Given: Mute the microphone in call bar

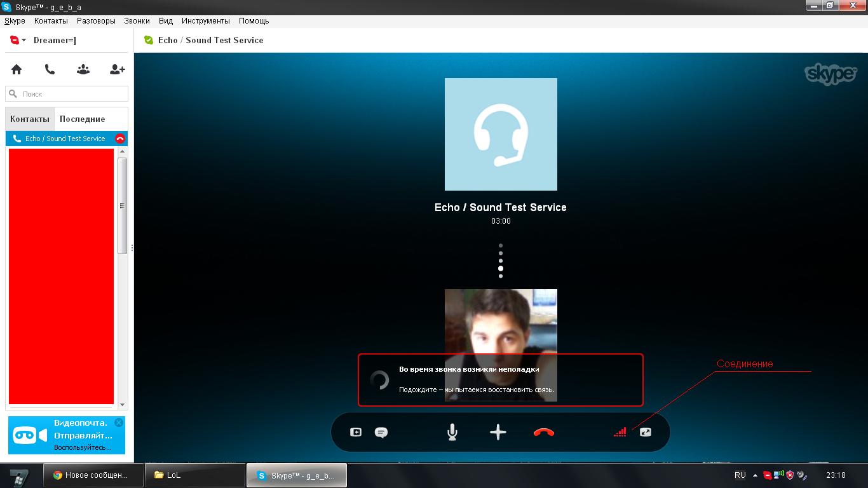Looking at the screenshot, I should 452,432.
